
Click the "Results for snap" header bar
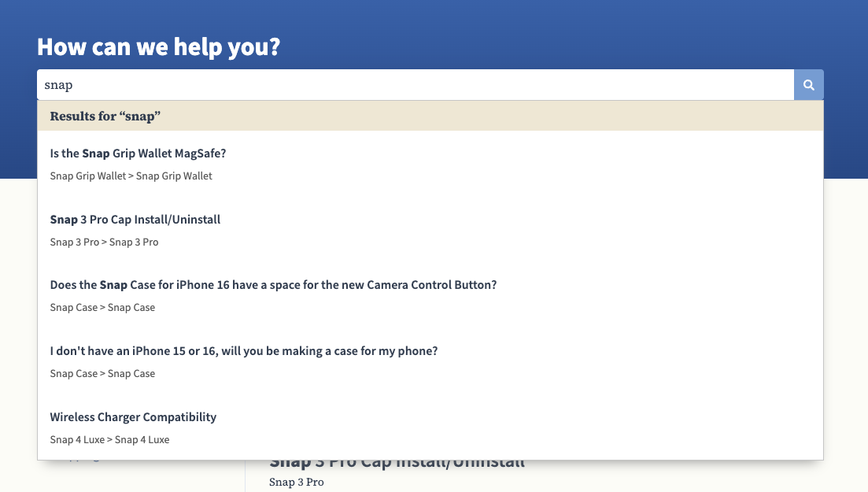430,117
